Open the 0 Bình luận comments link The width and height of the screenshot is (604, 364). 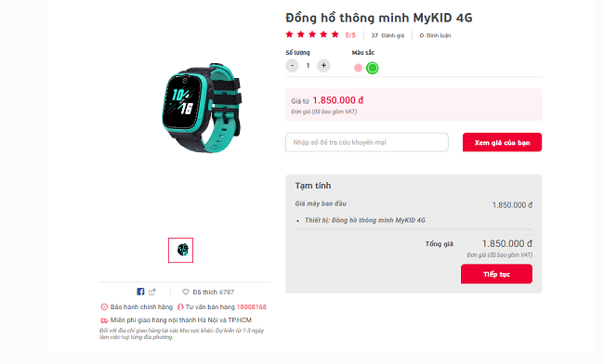click(435, 35)
